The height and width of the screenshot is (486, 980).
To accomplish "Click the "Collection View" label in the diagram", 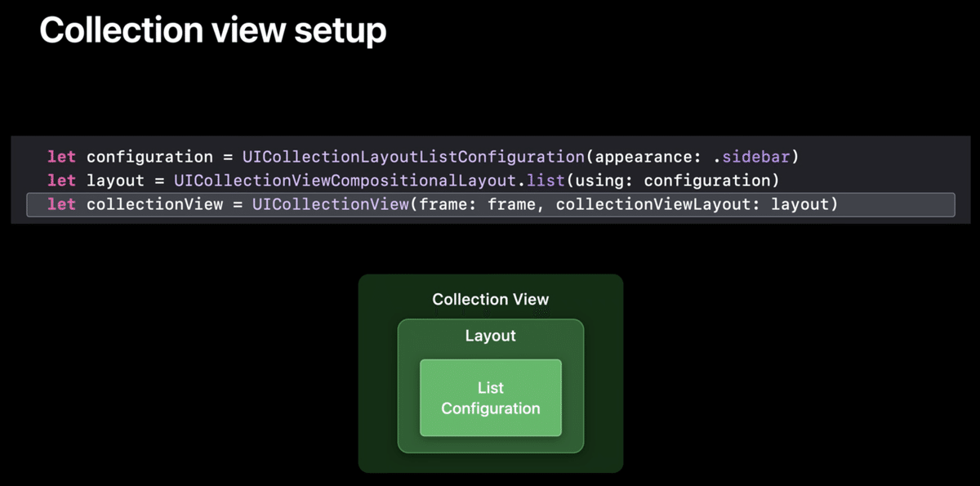I will click(491, 300).
